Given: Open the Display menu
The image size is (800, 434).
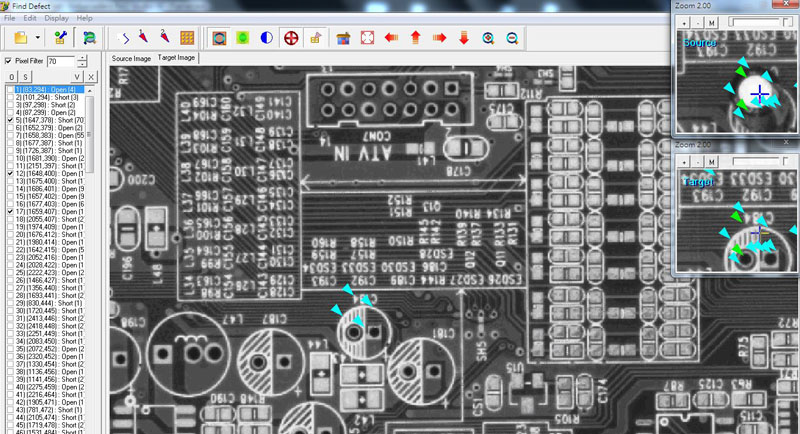Looking at the screenshot, I should pyautogui.click(x=57, y=18).
